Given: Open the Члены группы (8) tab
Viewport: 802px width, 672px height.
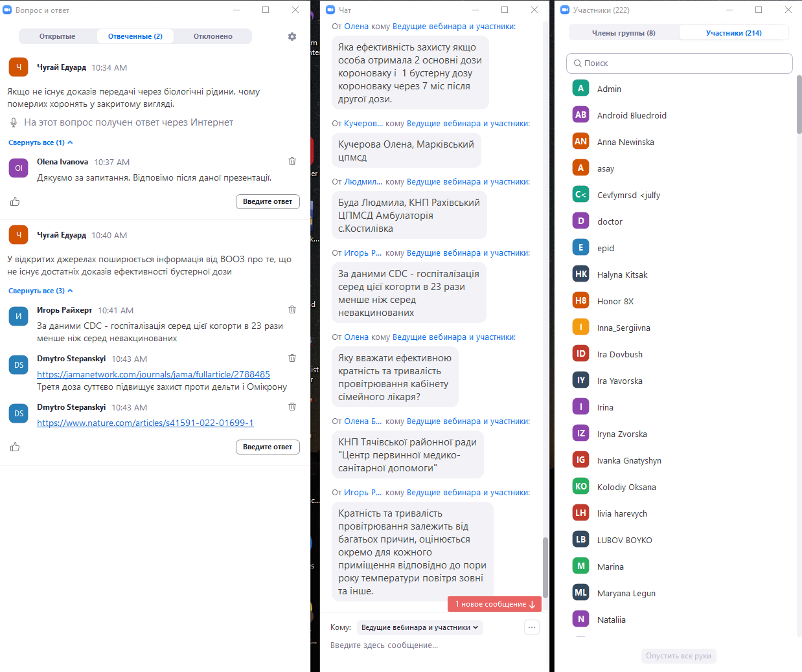Looking at the screenshot, I should [623, 33].
